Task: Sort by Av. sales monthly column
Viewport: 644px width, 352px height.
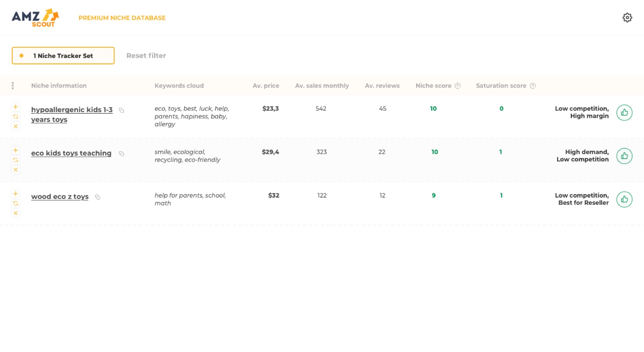Action: (x=322, y=85)
